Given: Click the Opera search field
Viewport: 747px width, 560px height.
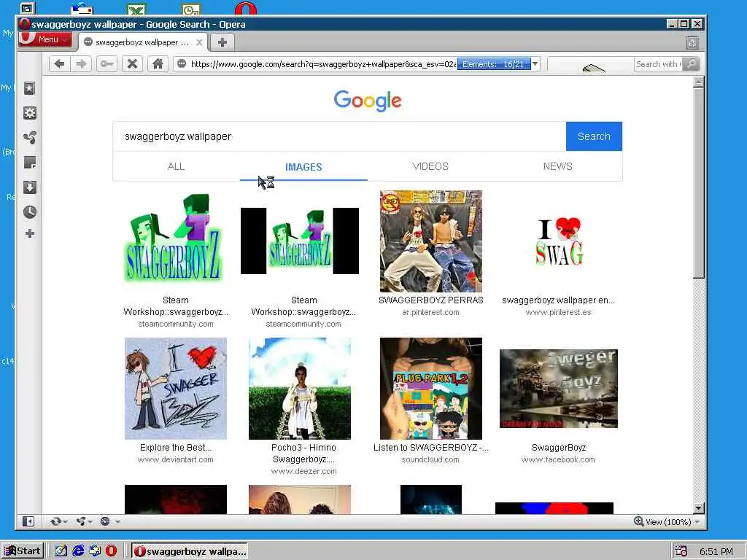Looking at the screenshot, I should [x=659, y=64].
